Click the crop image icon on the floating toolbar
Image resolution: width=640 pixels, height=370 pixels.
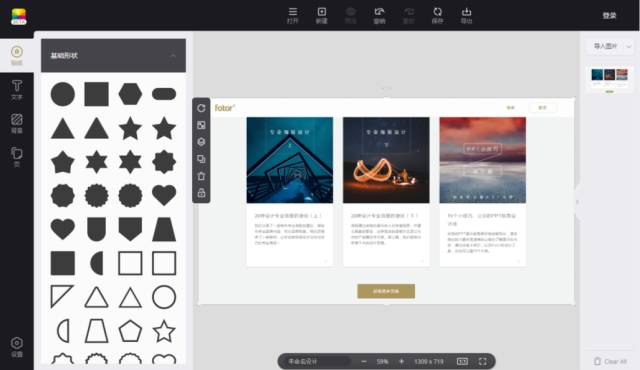[201, 125]
